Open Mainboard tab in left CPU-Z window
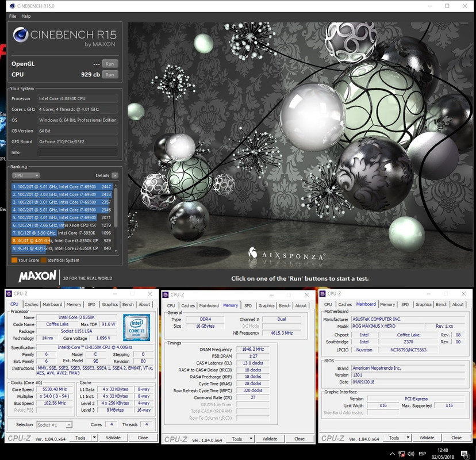 click(x=52, y=304)
